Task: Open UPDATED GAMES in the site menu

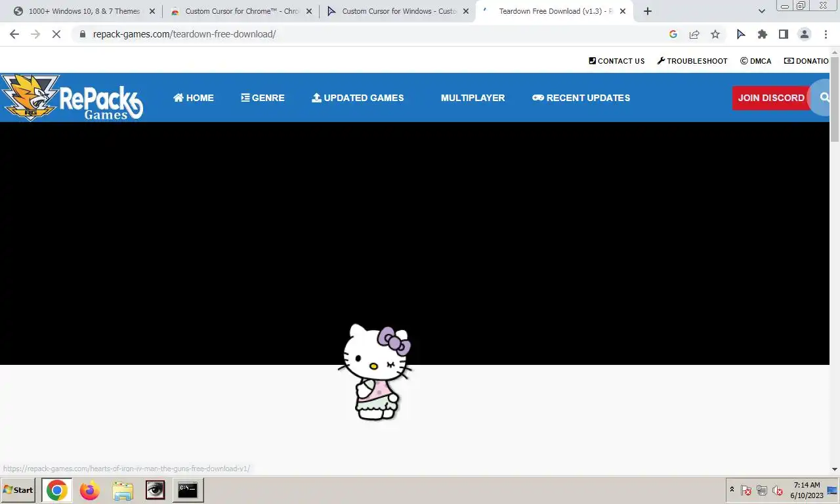Action: pyautogui.click(x=358, y=98)
